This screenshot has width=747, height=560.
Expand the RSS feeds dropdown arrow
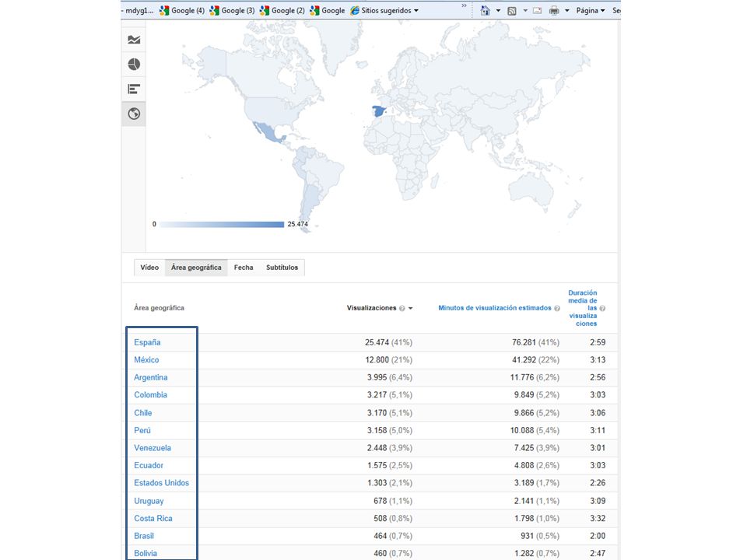coord(525,10)
